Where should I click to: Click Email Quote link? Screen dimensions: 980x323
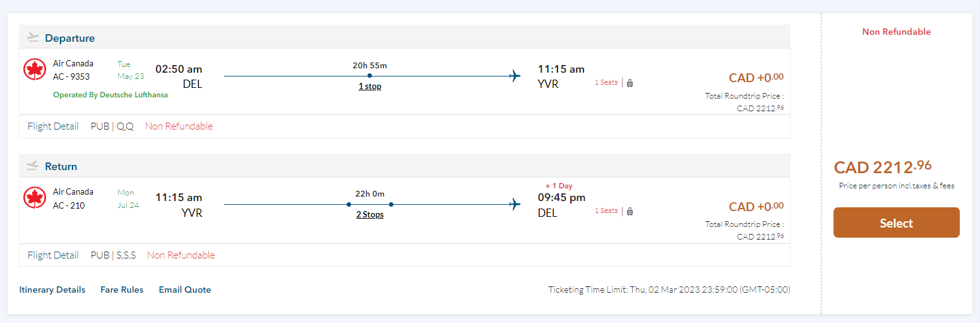(x=184, y=289)
